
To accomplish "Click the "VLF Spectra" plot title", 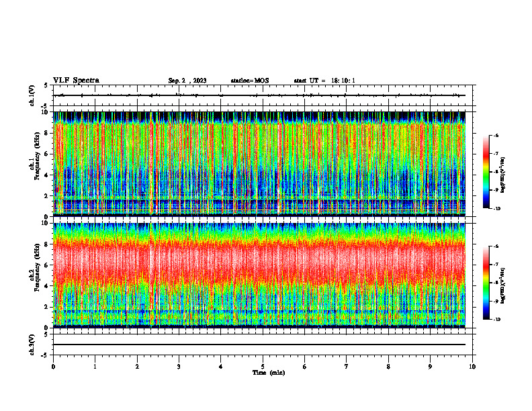I will point(76,81).
